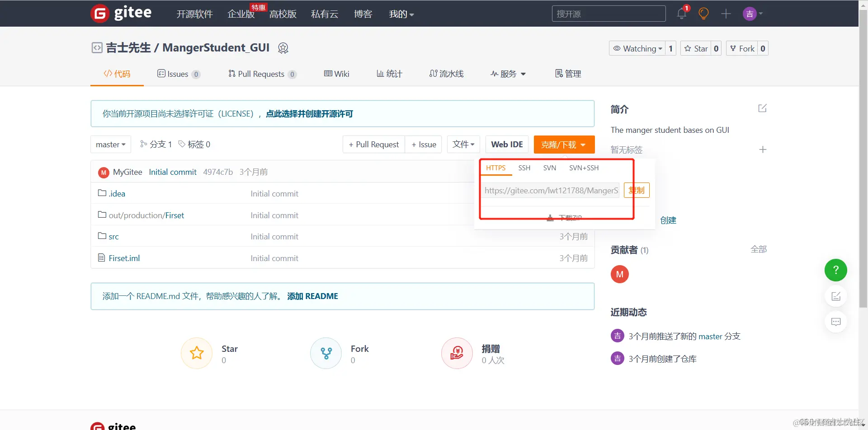Click the orange lightbulb icon in the header
This screenshot has height=430, width=868.
coord(703,14)
